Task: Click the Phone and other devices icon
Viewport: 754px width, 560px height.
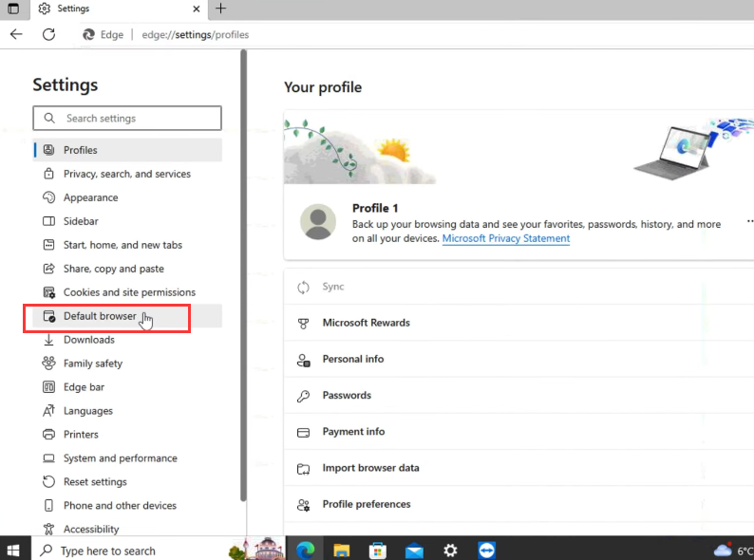Action: 48,505
